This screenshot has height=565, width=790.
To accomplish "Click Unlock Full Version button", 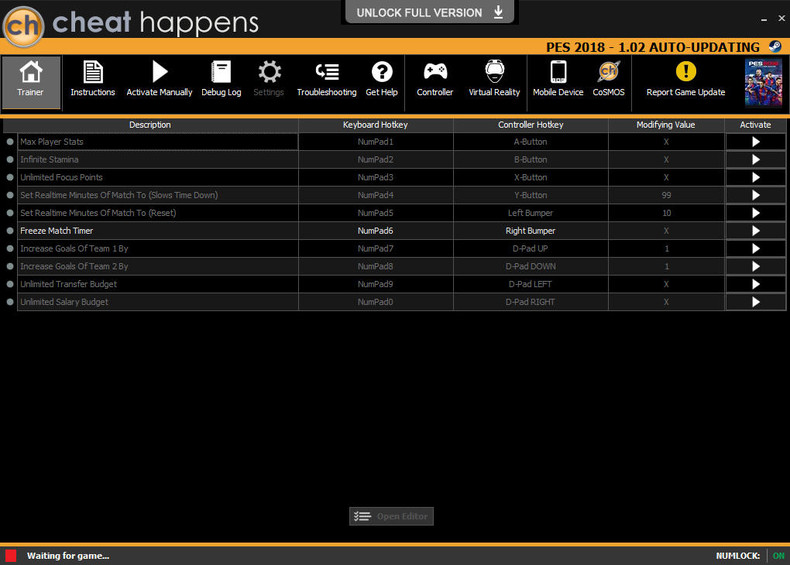I will tap(430, 12).
